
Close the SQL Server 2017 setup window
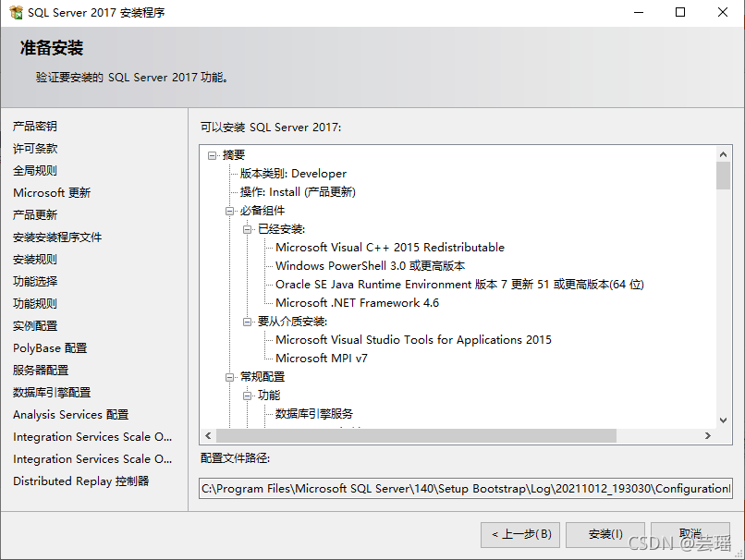point(723,12)
